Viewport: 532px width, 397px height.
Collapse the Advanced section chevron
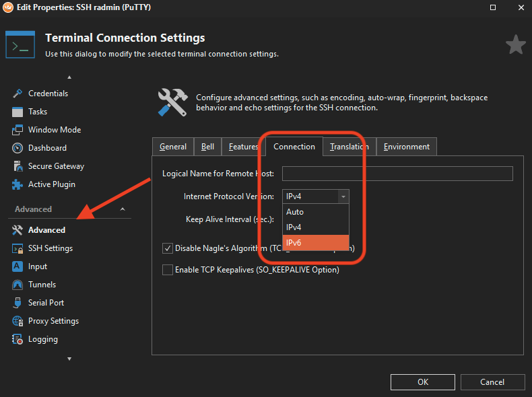pos(123,209)
